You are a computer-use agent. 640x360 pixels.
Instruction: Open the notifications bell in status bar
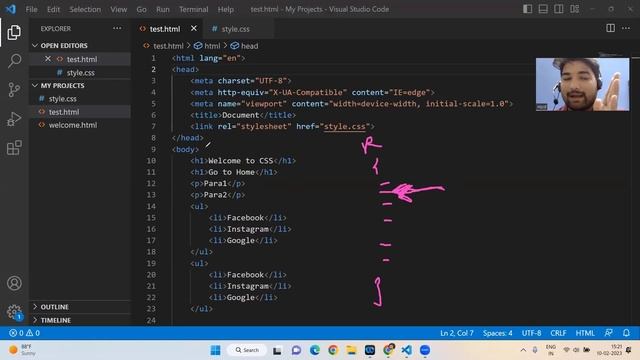click(x=626, y=333)
